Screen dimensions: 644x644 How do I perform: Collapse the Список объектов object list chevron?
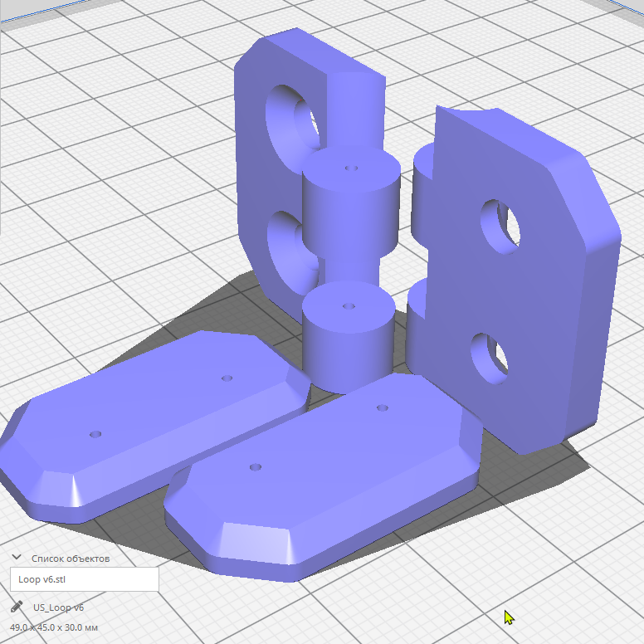click(x=17, y=558)
